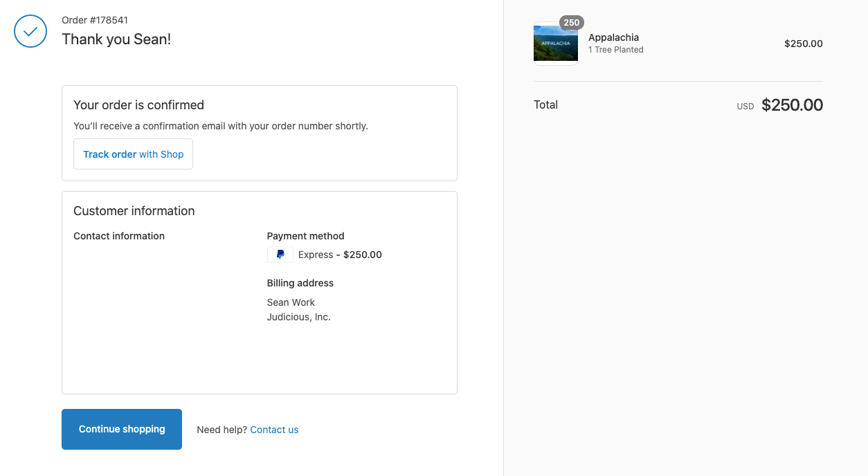Click the confirmation email notice text
The width and height of the screenshot is (868, 476).
pos(221,126)
